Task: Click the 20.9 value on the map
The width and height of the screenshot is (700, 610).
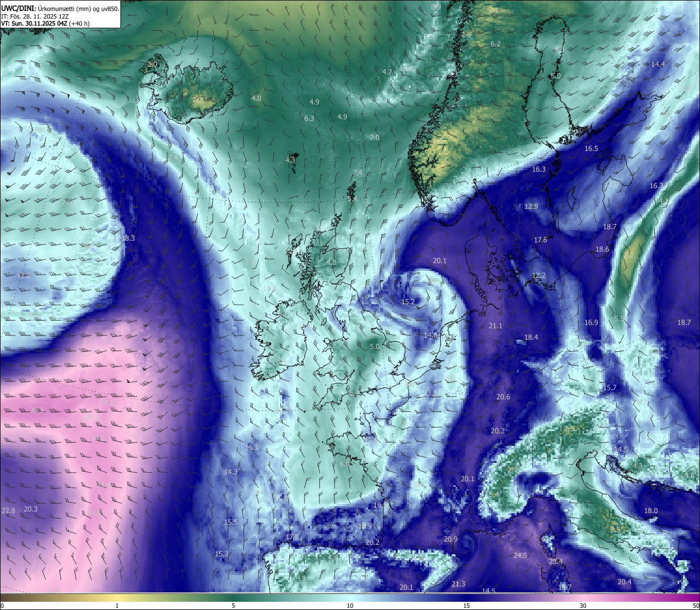Action: point(451,539)
